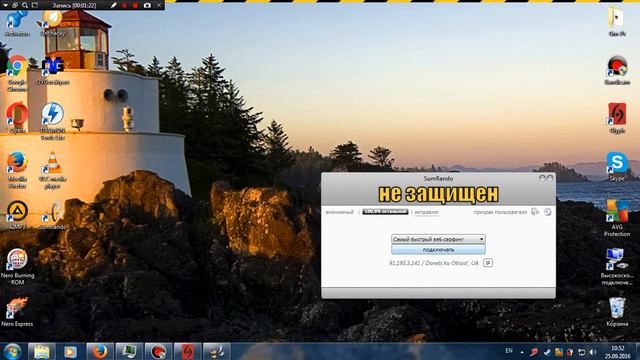Stop the screen recording

pos(136,5)
